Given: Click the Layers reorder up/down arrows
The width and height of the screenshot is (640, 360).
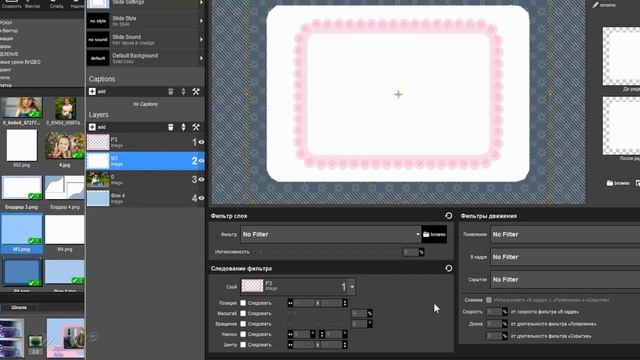Looking at the screenshot, I should pos(183,127).
